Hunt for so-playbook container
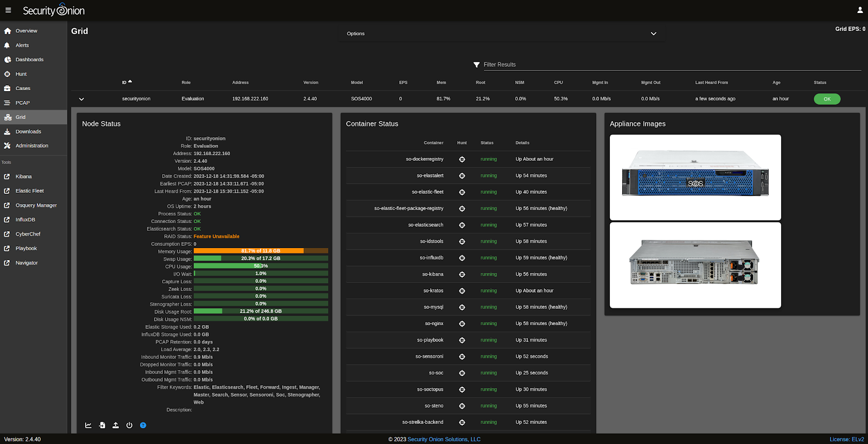 point(462,340)
